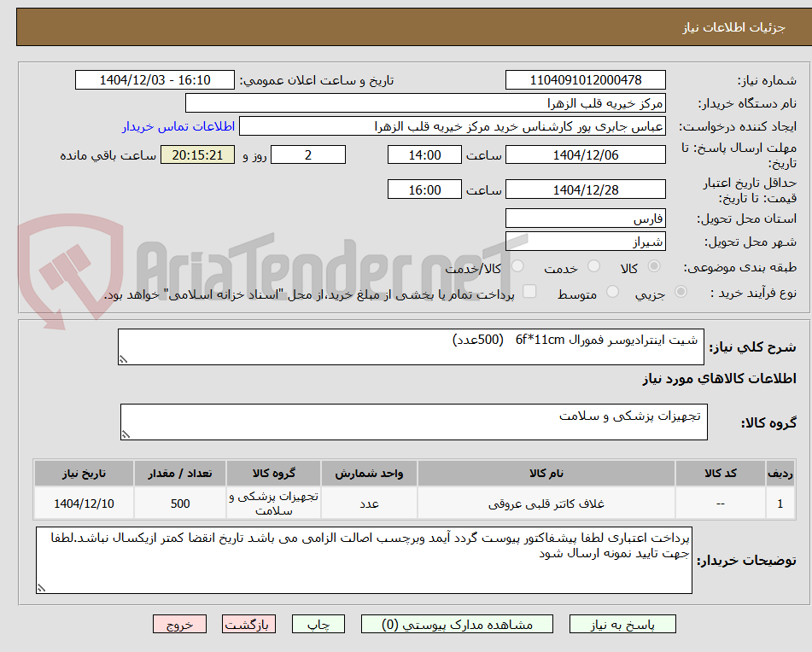The height and width of the screenshot is (652, 812).
Task: Click the کد کالا cell showing --
Action: tap(721, 503)
